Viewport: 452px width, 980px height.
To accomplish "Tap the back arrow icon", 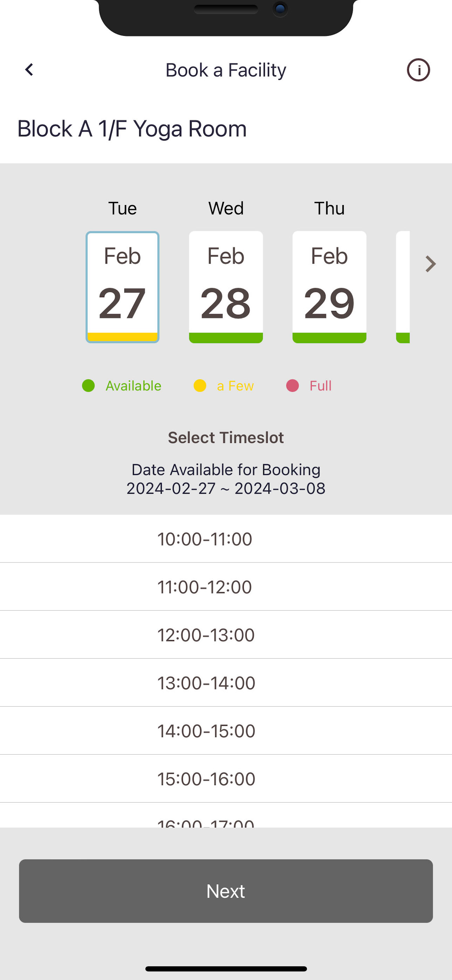I will tap(29, 70).
